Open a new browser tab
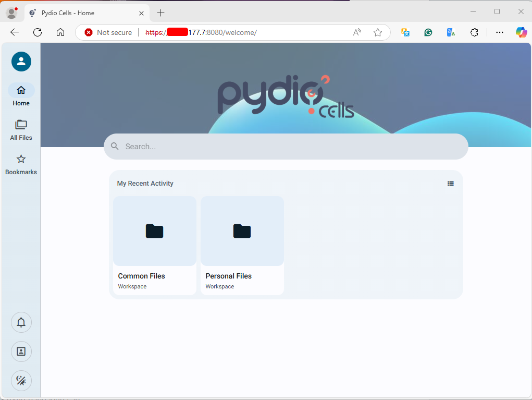 (161, 13)
